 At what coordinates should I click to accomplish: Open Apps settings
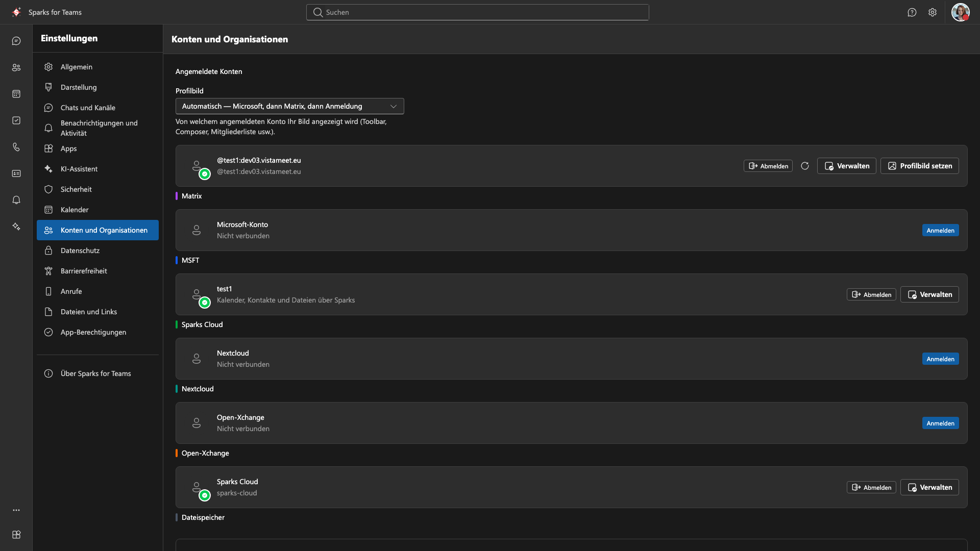[x=97, y=148]
